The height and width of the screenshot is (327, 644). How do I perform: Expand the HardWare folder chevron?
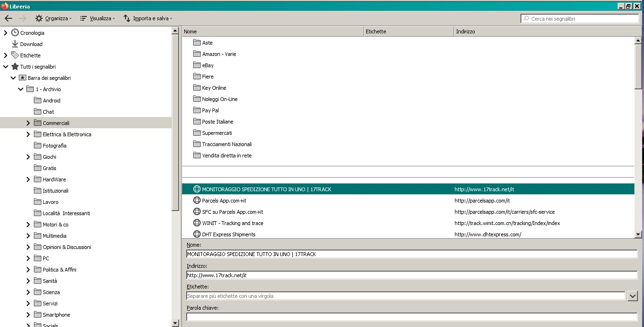[x=28, y=179]
